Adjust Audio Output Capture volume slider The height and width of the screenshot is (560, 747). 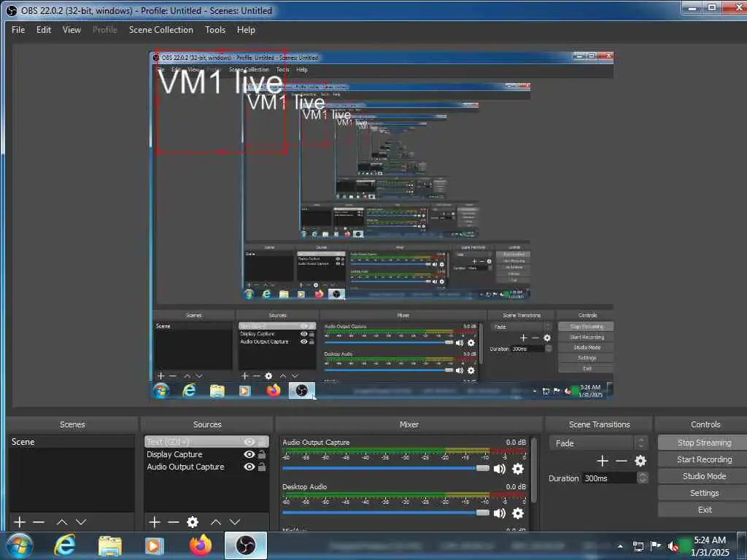tap(386, 469)
